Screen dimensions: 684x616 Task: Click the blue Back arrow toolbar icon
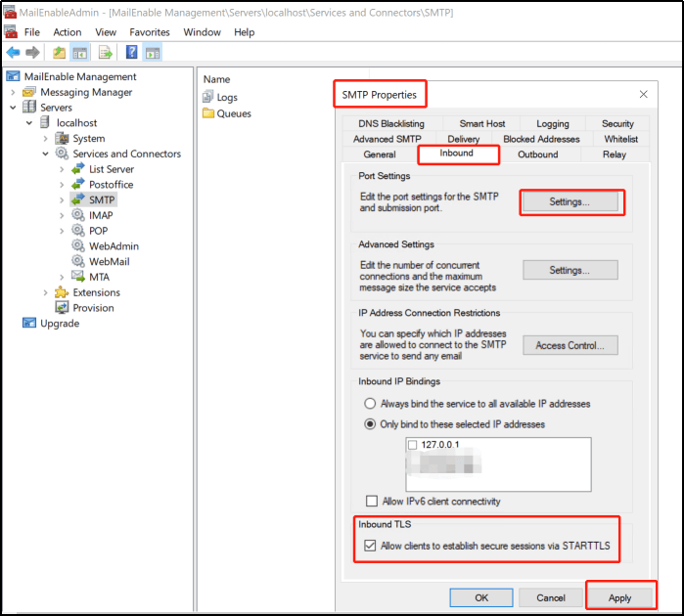(x=13, y=53)
